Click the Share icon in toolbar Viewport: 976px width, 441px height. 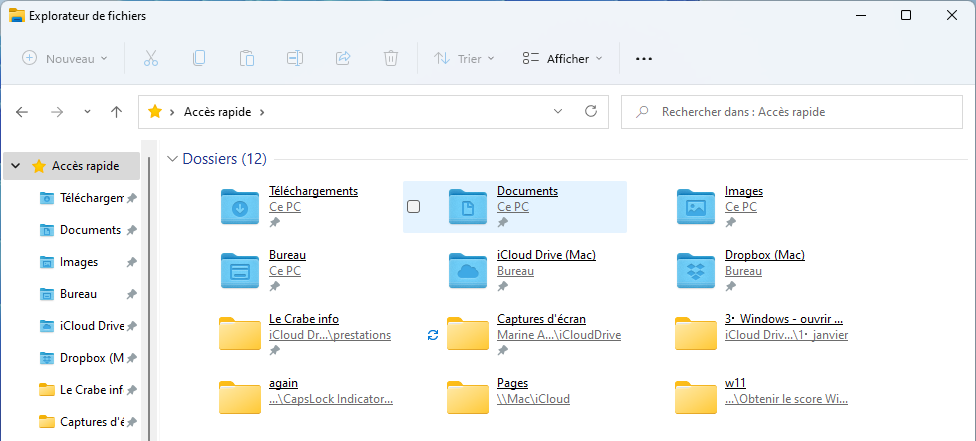343,59
